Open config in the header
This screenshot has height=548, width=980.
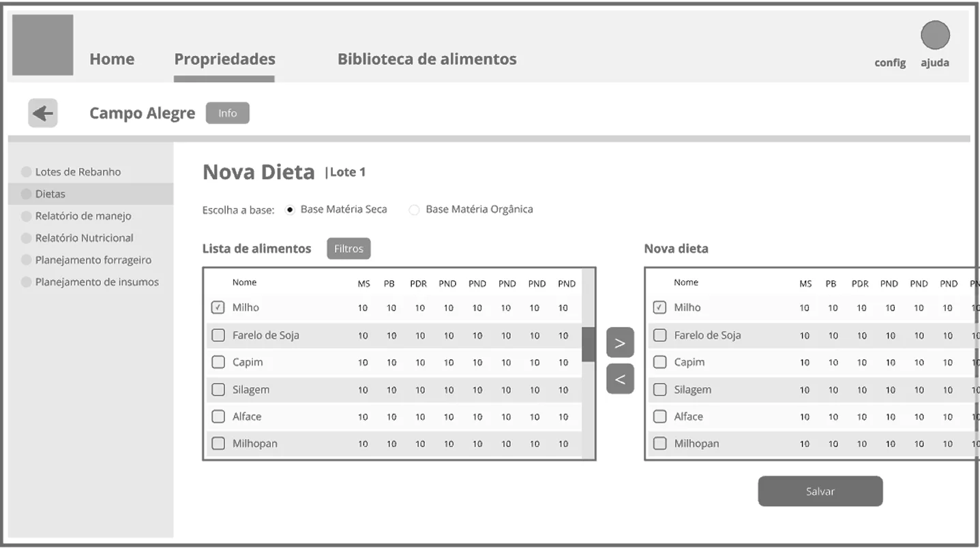click(x=890, y=63)
